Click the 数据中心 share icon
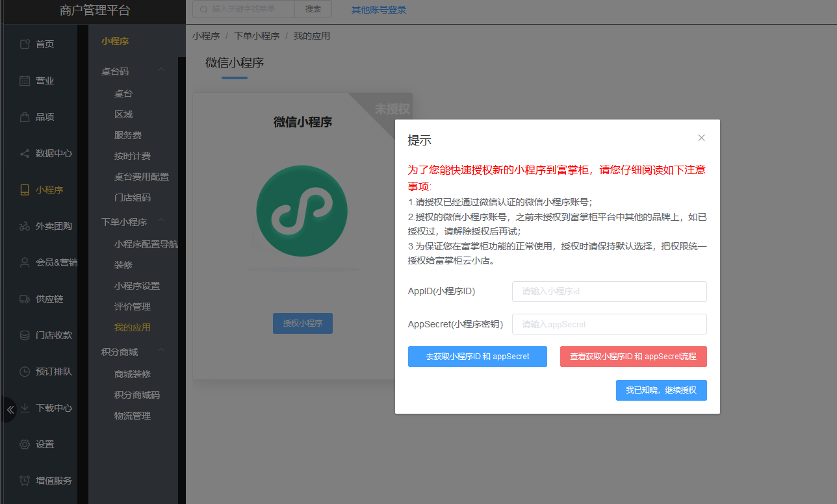Image resolution: width=837 pixels, height=504 pixels. point(25,153)
